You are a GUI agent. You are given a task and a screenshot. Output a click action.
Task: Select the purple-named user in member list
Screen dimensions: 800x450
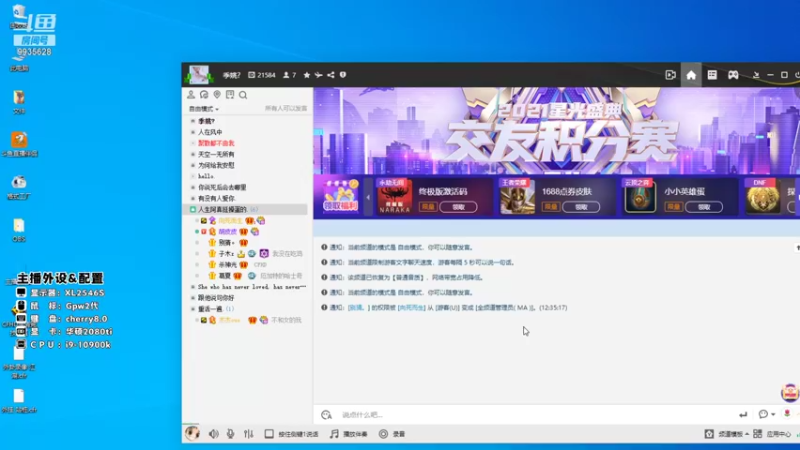(x=228, y=232)
